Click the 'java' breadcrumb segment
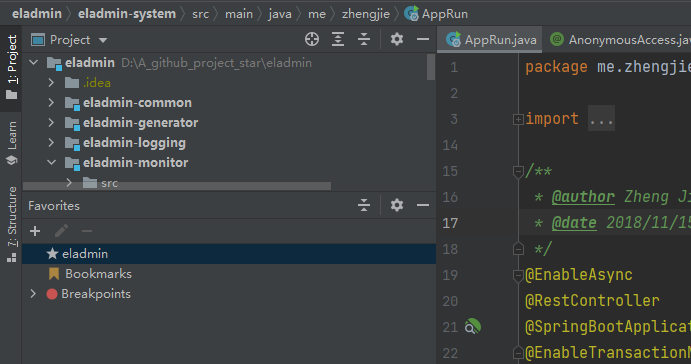The image size is (691, 364). click(280, 15)
